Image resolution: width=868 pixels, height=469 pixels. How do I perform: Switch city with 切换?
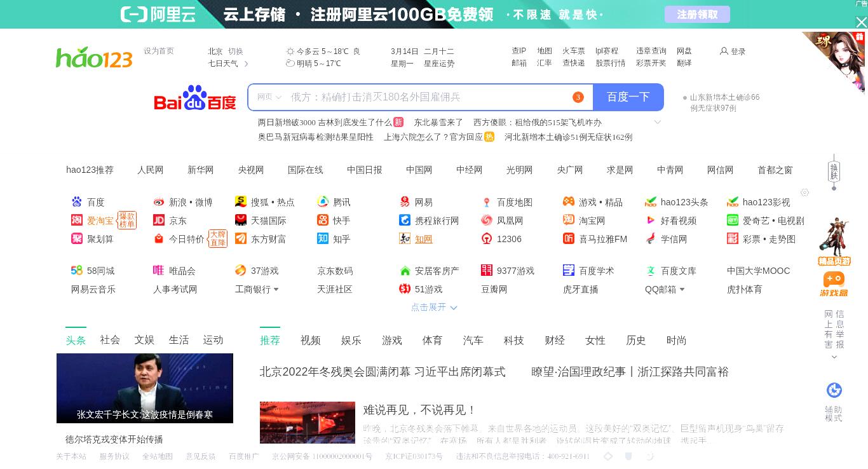pos(236,51)
